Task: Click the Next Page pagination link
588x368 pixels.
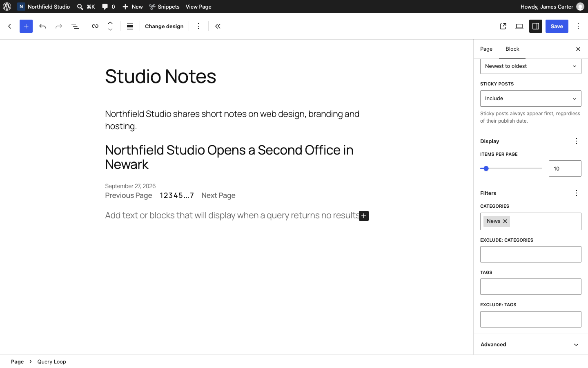Action: coord(218,195)
